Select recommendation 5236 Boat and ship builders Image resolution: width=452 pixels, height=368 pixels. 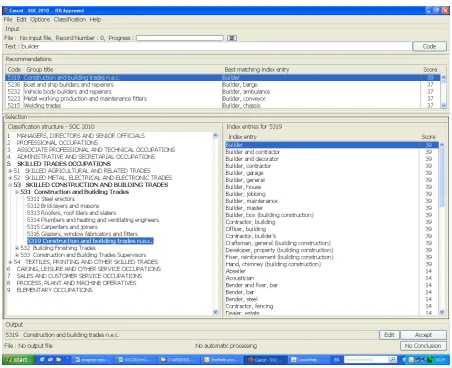223,85
